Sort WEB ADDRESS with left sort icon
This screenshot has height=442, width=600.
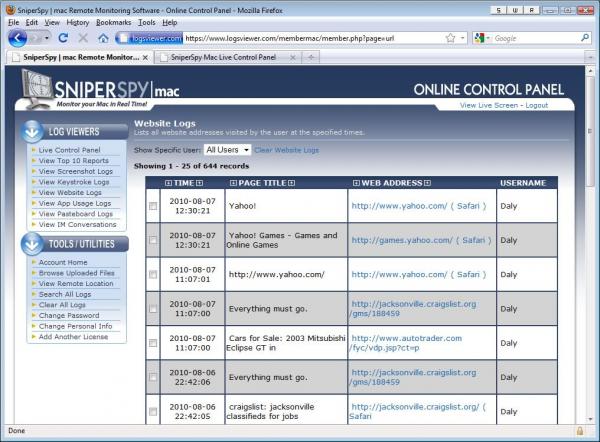click(x=356, y=183)
